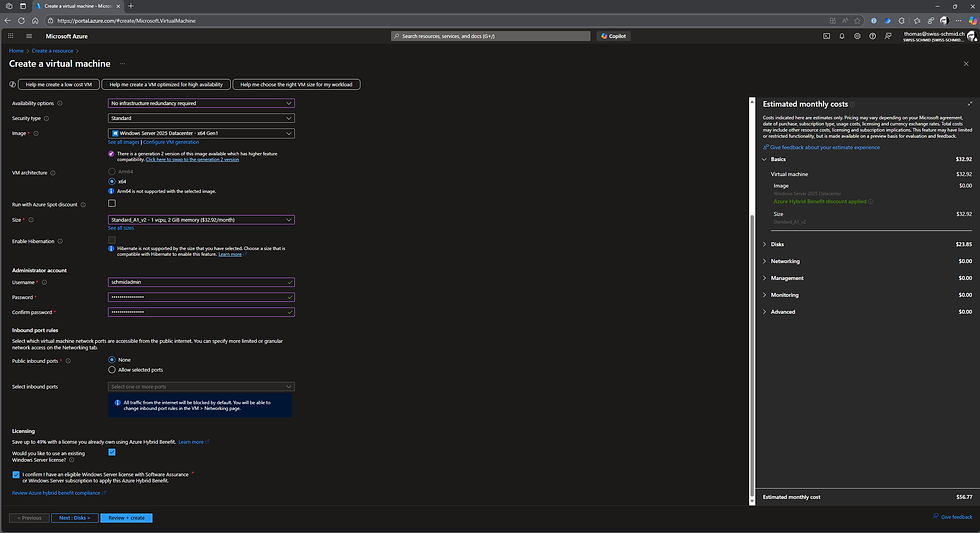The width and height of the screenshot is (980, 533).
Task: Click the Review + create button
Action: 126,518
